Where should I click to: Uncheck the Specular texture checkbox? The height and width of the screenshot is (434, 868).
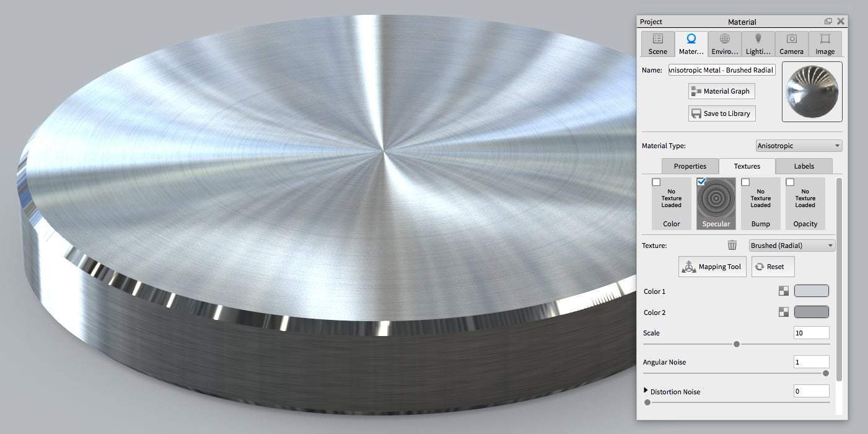(x=701, y=181)
